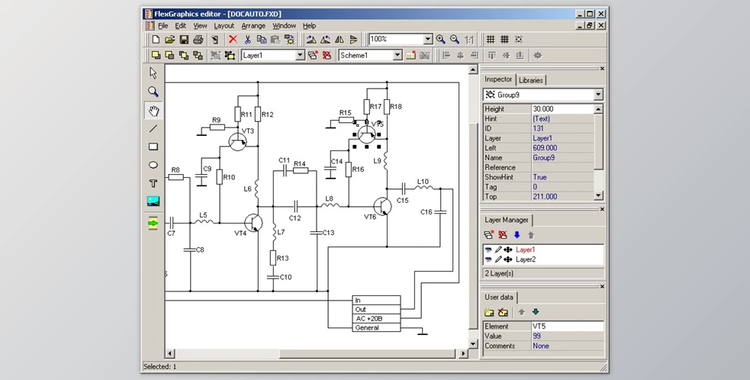The width and height of the screenshot is (750, 380).
Task: Click canvas vertical scrollbar up arrow
Action: (473, 70)
